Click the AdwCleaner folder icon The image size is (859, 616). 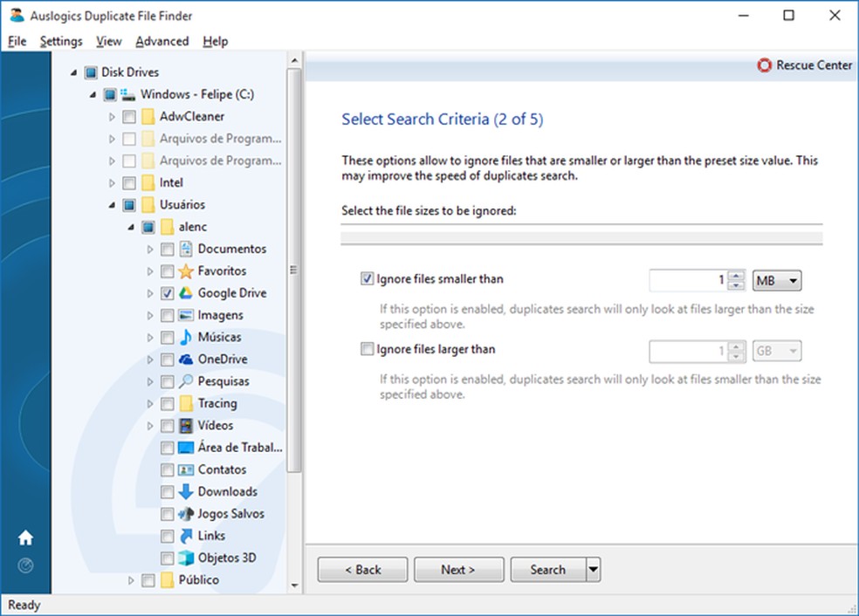(x=148, y=117)
